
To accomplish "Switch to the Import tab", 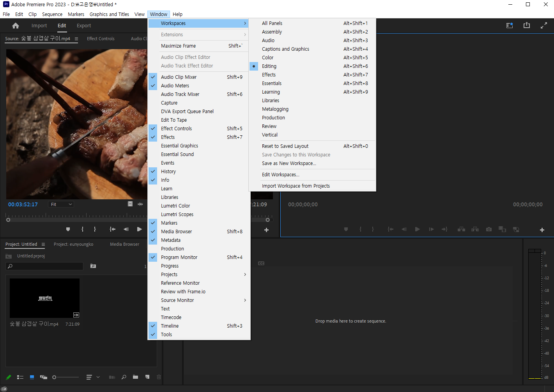I will click(x=39, y=26).
